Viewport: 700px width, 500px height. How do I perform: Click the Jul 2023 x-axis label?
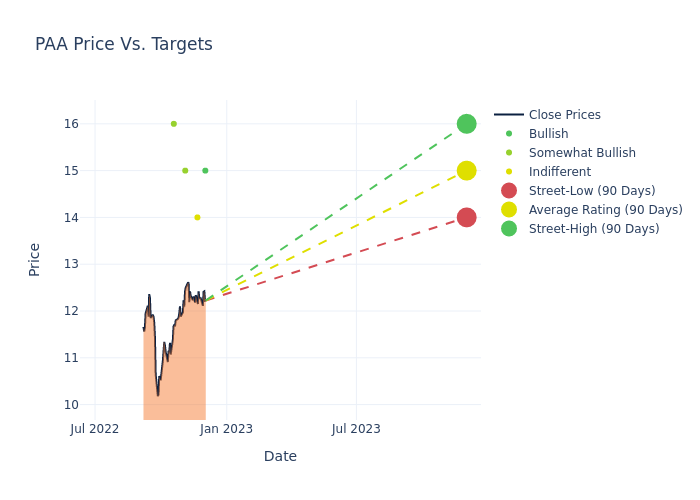[356, 430]
